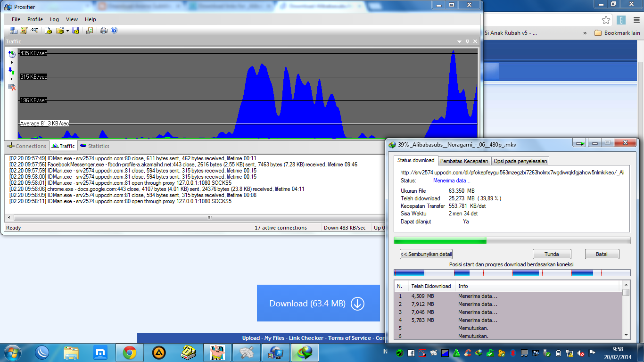Close the Traffic pane
Image resolution: width=644 pixels, height=362 pixels.
click(x=475, y=41)
